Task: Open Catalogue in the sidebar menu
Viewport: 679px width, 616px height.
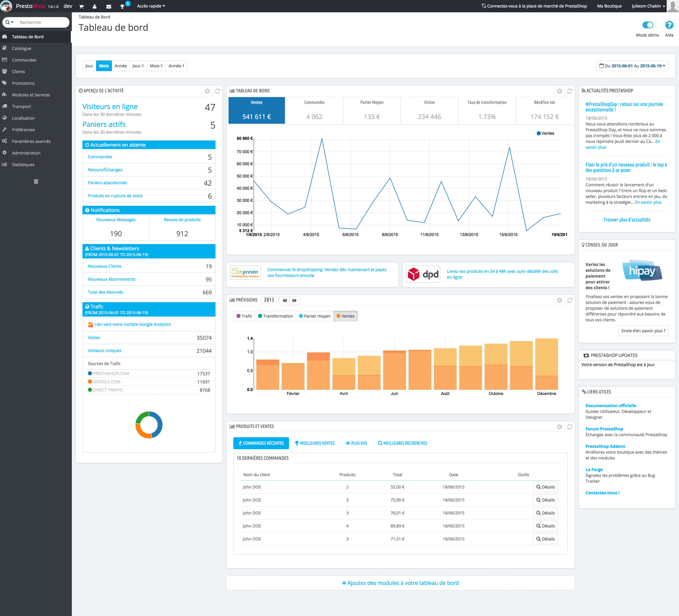Action: coord(22,48)
